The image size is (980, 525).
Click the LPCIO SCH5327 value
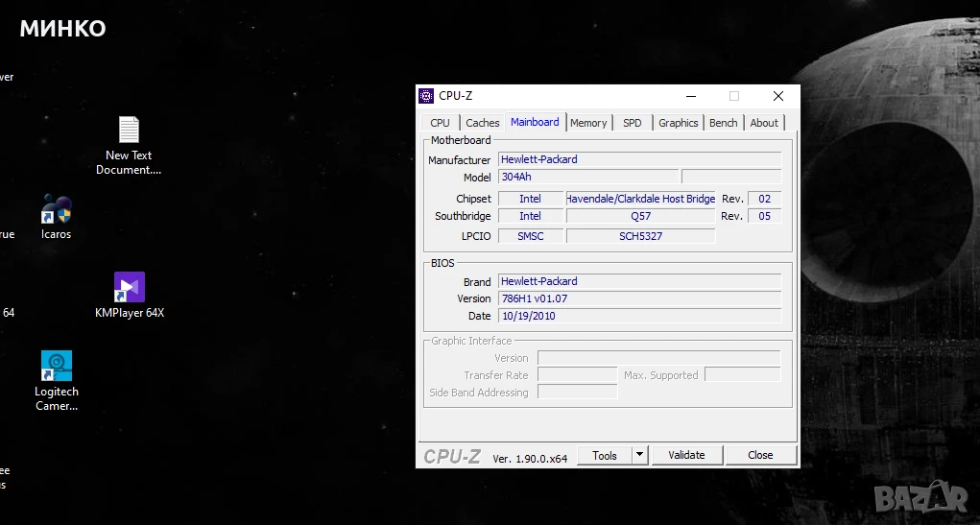point(640,236)
